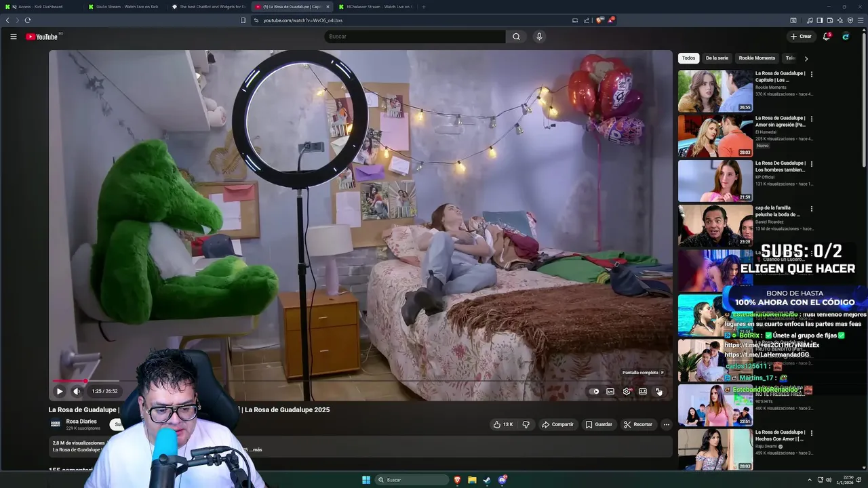Open the Brave playlist music icon

point(809,20)
